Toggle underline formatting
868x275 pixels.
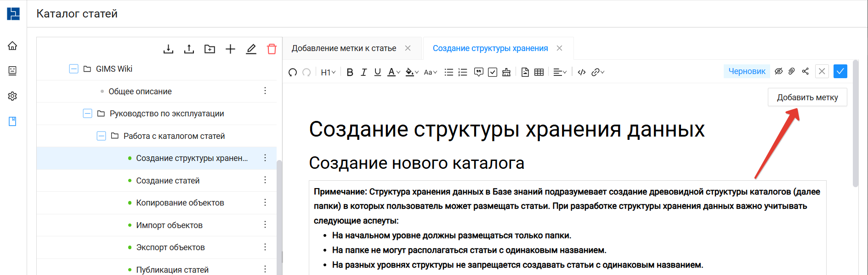point(377,72)
